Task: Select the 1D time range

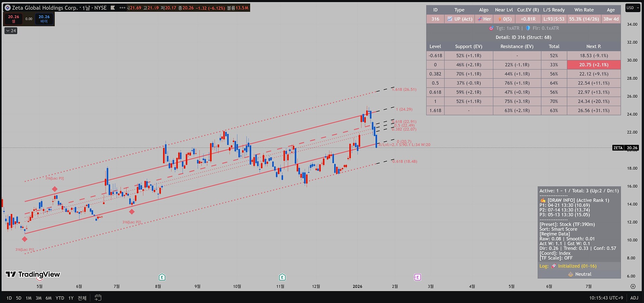Action: pyautogui.click(x=9, y=298)
